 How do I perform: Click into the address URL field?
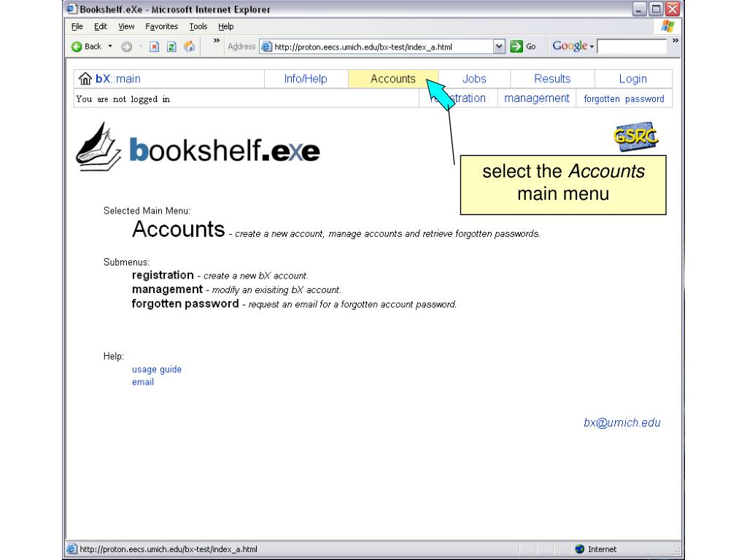click(x=383, y=47)
